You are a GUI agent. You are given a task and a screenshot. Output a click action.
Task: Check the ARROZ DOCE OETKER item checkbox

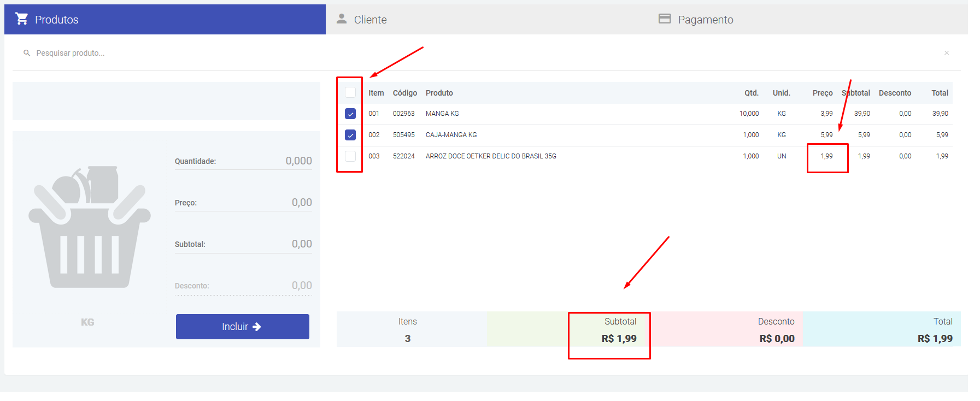pyautogui.click(x=350, y=156)
